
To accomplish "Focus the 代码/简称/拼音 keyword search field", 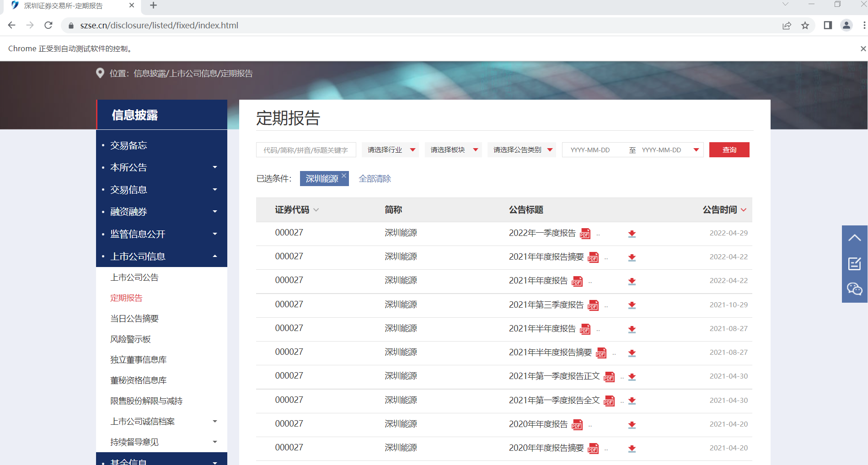I will [x=306, y=150].
